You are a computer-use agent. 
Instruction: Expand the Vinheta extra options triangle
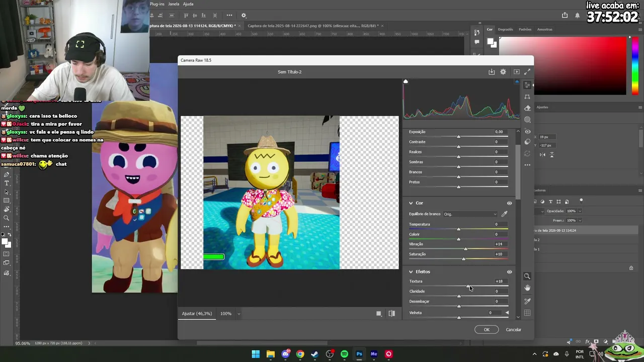[x=507, y=313]
